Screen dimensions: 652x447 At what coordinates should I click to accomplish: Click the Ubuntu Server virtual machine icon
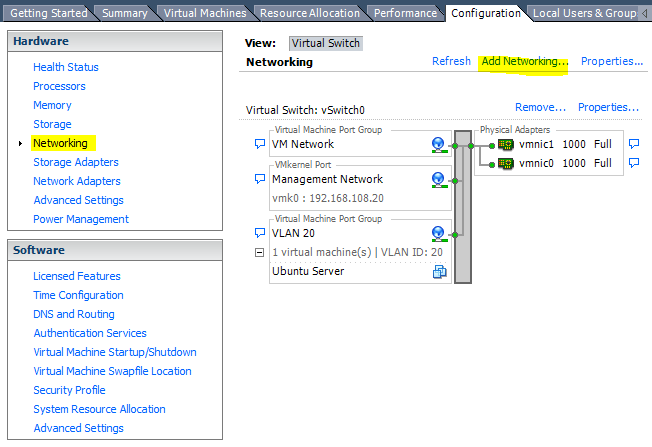(439, 272)
